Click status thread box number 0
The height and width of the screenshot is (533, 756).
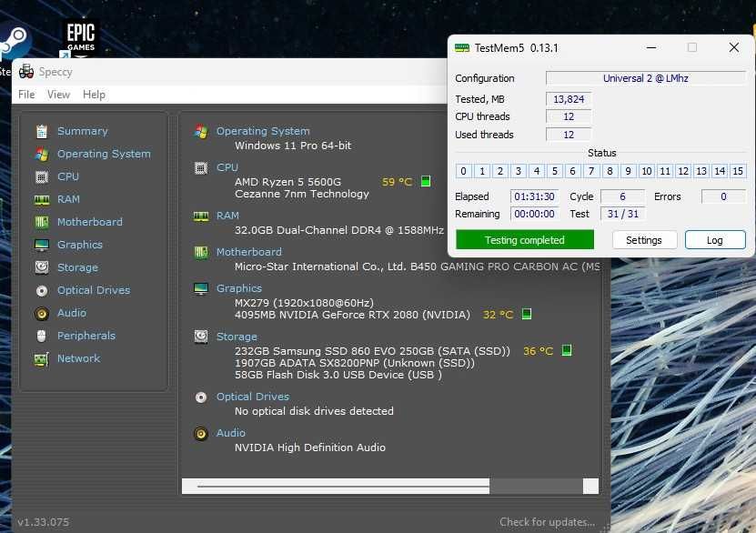pyautogui.click(x=463, y=171)
